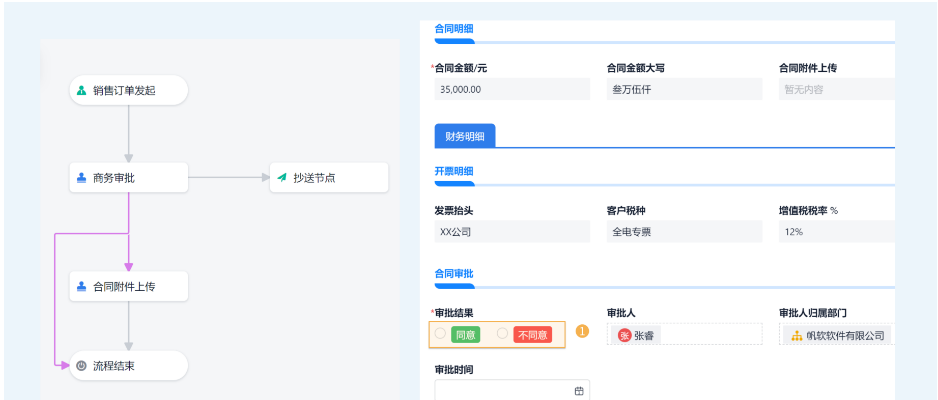Click green person icon on 销售订单发起 node
The image size is (938, 400).
81,91
